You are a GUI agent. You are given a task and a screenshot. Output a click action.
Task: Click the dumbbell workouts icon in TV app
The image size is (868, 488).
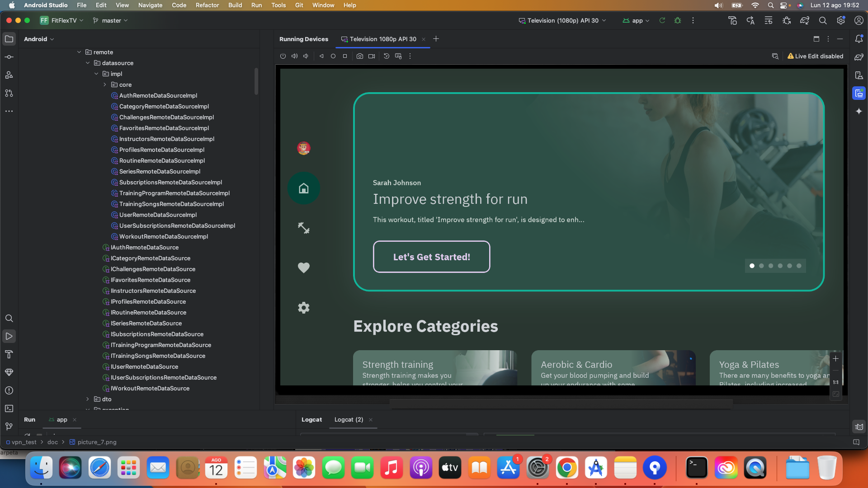point(304,228)
